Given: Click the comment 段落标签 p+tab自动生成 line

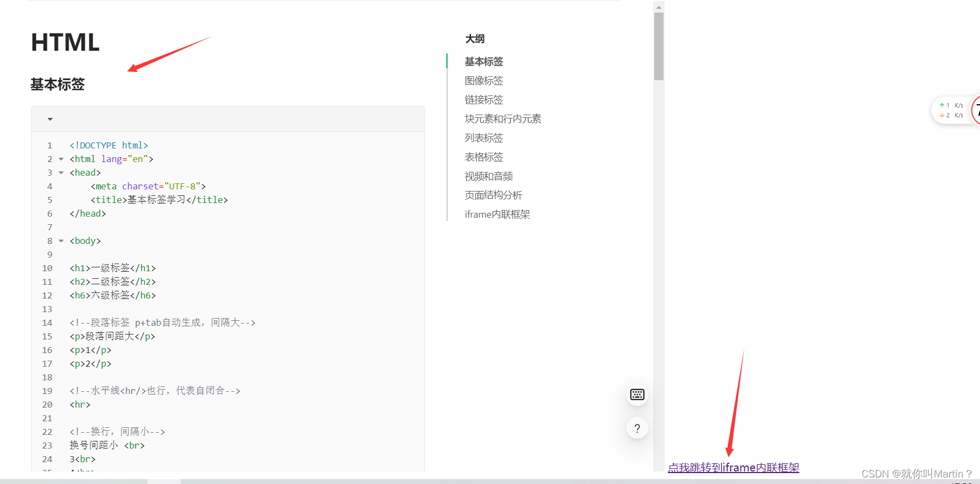Looking at the screenshot, I should [x=162, y=323].
